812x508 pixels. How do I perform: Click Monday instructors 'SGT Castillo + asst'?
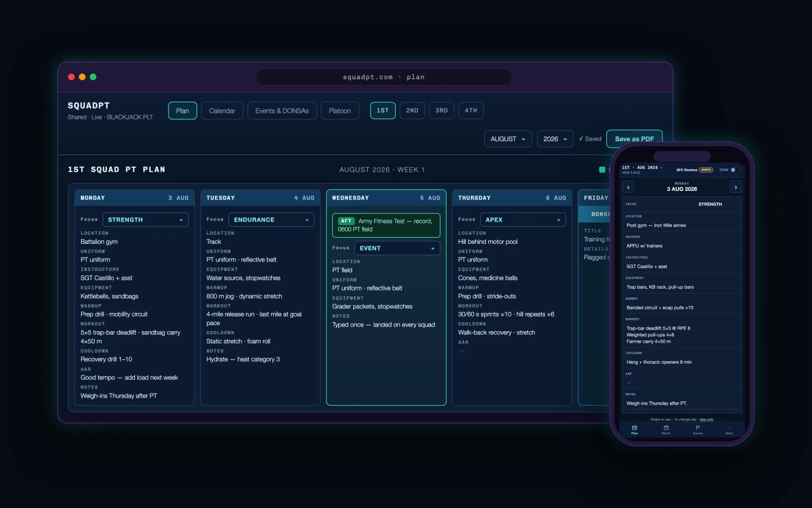pos(107,278)
